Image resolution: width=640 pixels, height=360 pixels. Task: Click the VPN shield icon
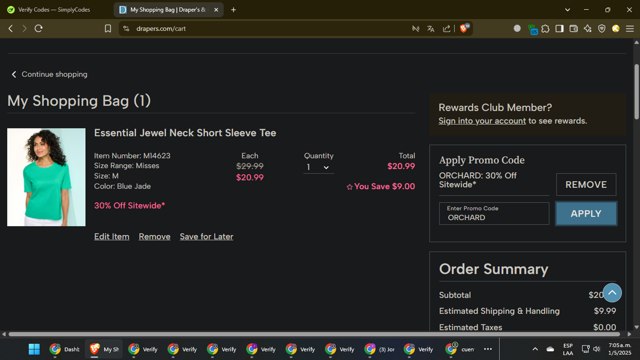[x=602, y=29]
